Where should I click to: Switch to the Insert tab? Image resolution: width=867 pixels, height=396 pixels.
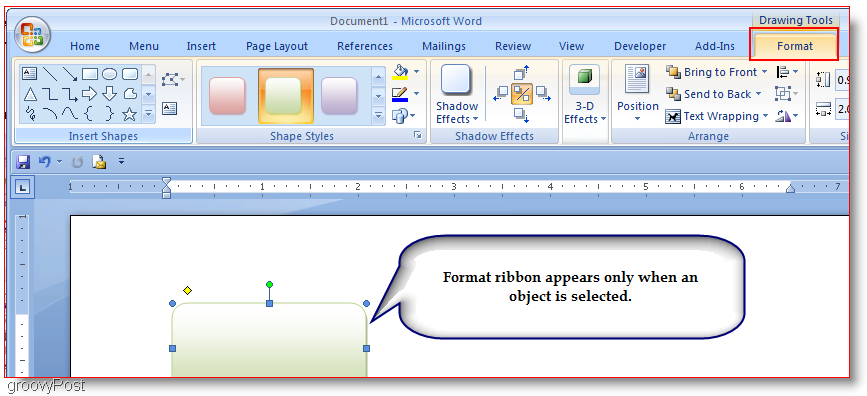(x=201, y=46)
